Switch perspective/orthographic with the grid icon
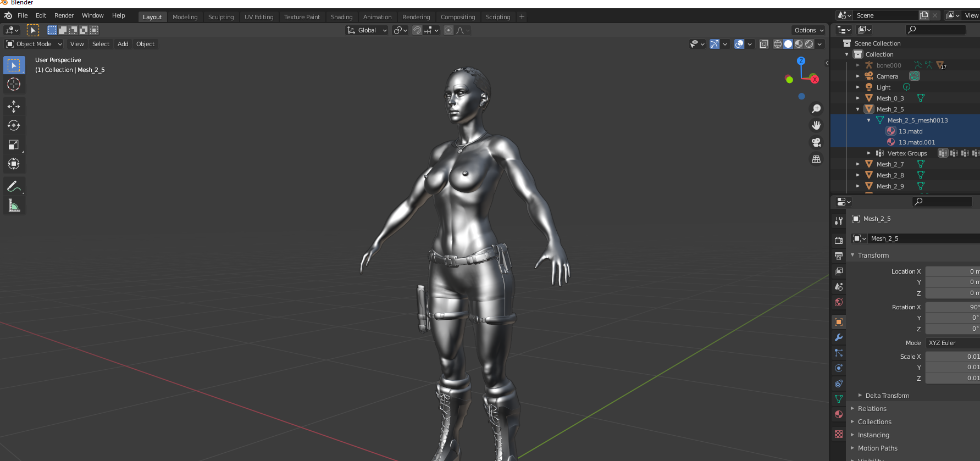980x461 pixels. tap(816, 159)
